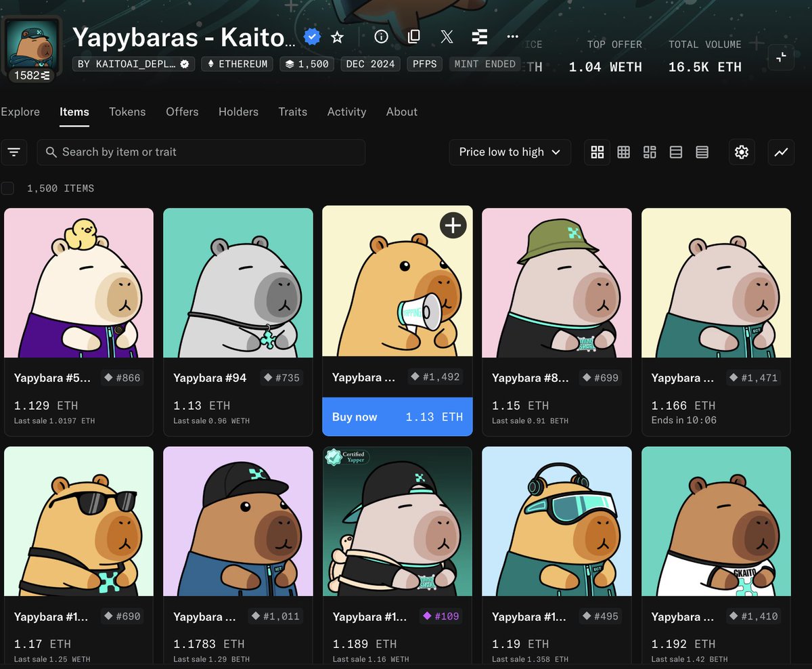Viewport: 812px width, 669px height.
Task: Toggle the select-all items checkbox
Action: (7, 188)
